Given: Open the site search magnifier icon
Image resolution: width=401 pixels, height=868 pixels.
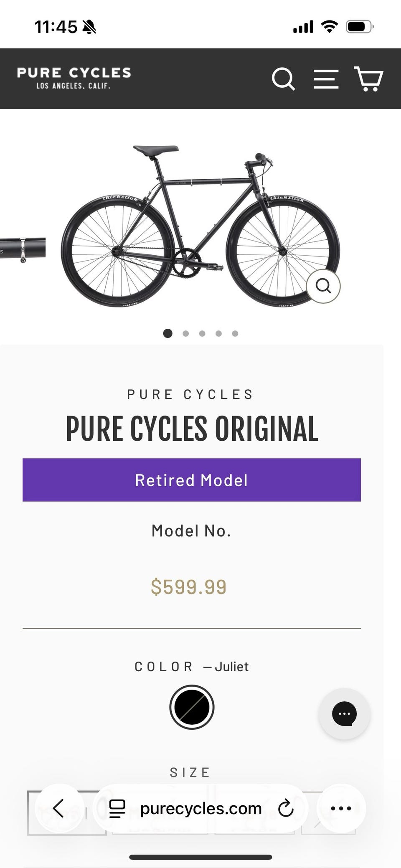Looking at the screenshot, I should pos(283,79).
